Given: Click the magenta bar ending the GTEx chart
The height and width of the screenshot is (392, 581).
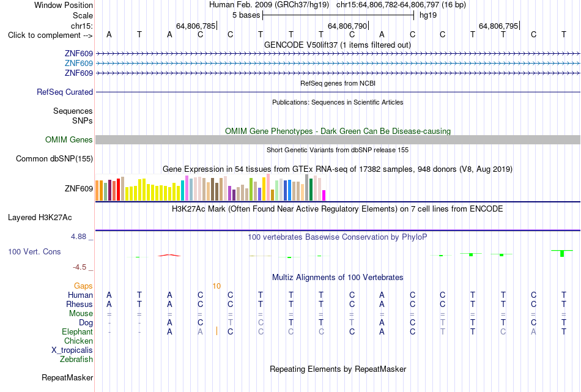Looking at the screenshot, I should click(x=324, y=195).
